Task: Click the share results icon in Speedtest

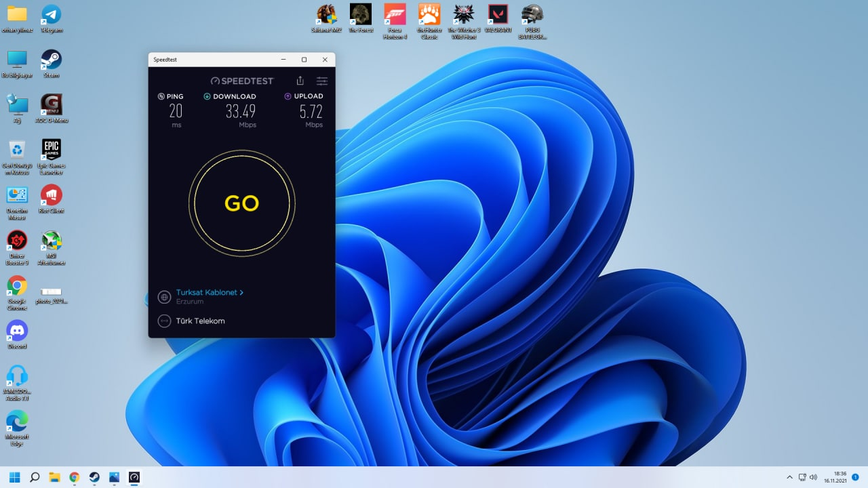Action: pyautogui.click(x=300, y=81)
